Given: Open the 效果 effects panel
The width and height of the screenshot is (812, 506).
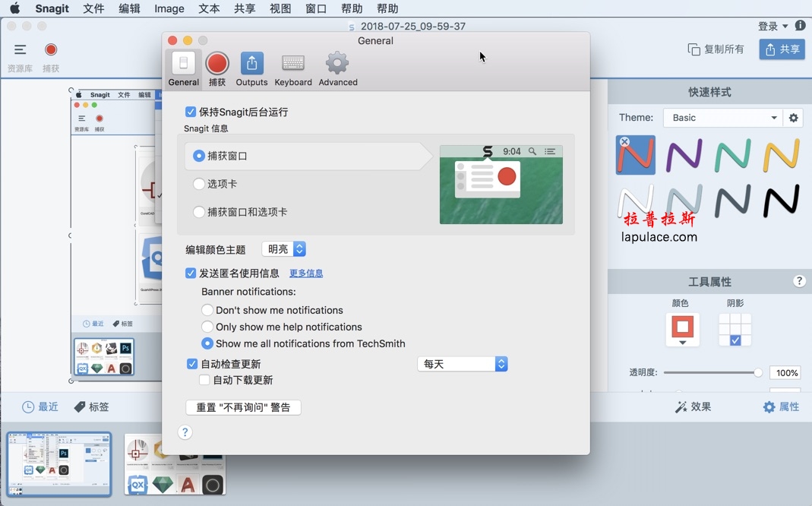Looking at the screenshot, I should click(693, 407).
